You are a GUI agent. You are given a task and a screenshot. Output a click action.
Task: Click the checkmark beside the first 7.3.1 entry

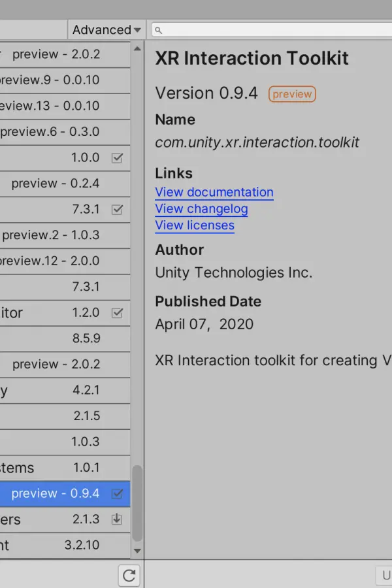pos(117,210)
